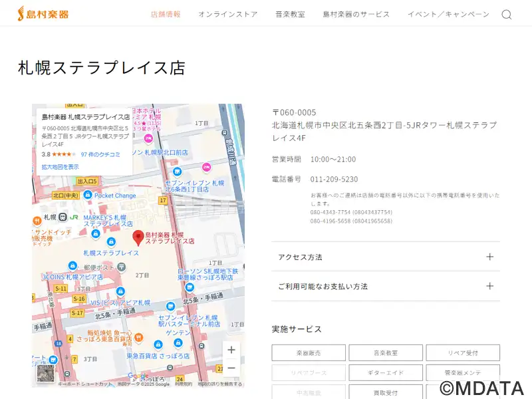Open the 音楽教室 menu
The image size is (532, 399).
tap(290, 14)
